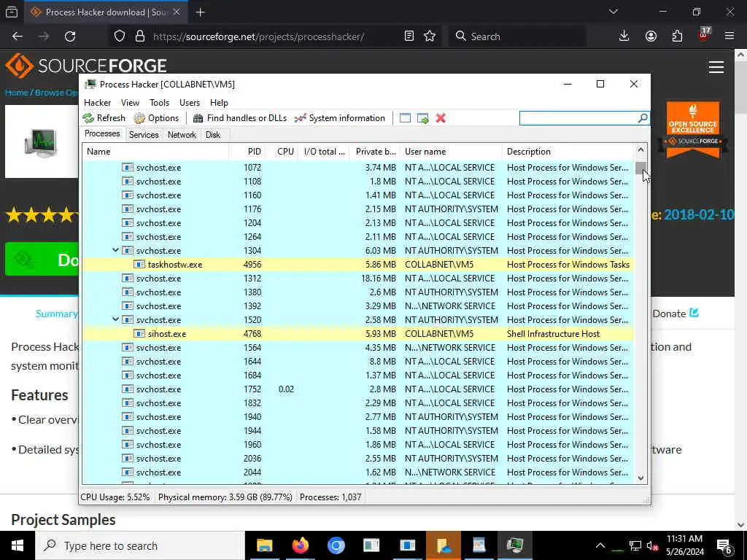This screenshot has height=560, width=747.
Task: Click the process list scrollbar thumb
Action: pyautogui.click(x=640, y=168)
